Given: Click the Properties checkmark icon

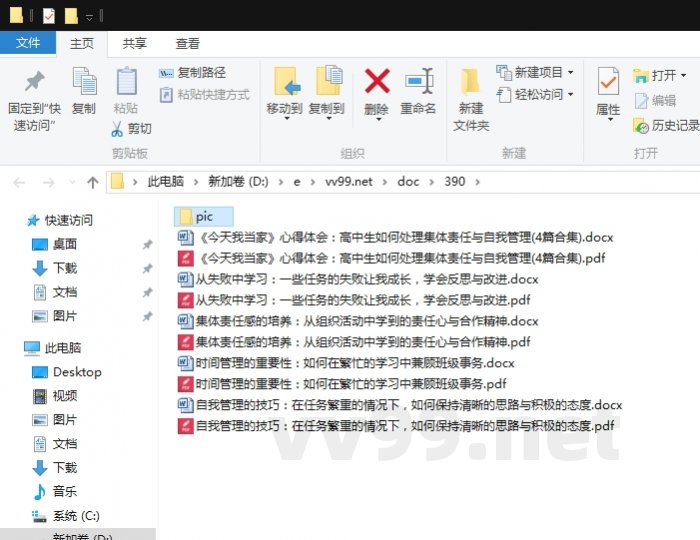Looking at the screenshot, I should pos(608,81).
